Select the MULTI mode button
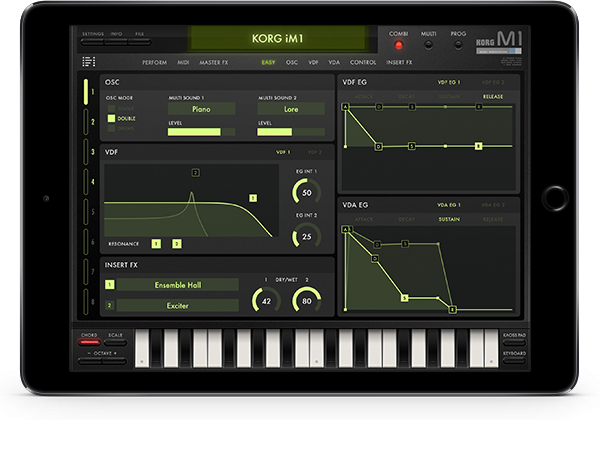 [429, 45]
